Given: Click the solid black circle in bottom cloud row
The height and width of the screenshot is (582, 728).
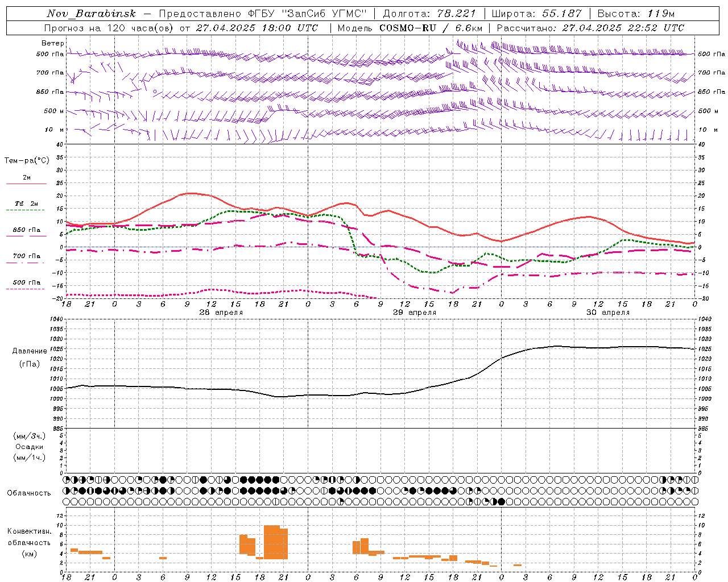Looking at the screenshot, I should (501, 501).
